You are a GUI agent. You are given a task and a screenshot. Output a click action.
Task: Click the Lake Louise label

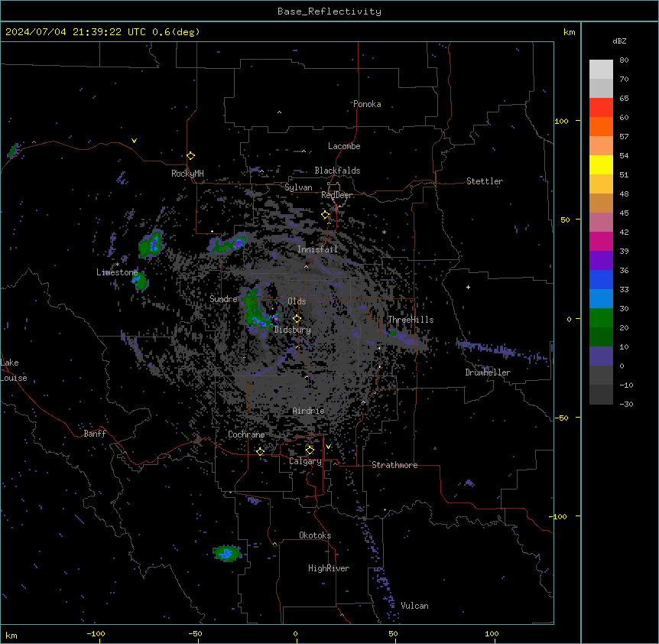pyautogui.click(x=14, y=370)
